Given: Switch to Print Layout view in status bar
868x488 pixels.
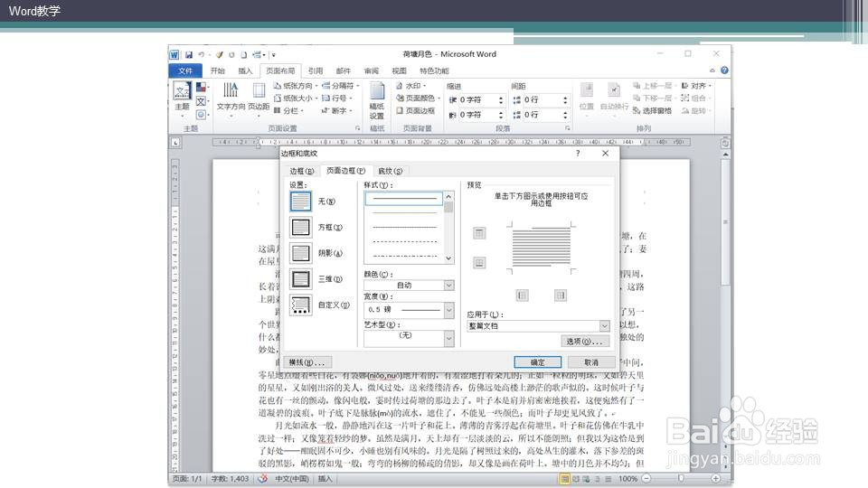Looking at the screenshot, I should (x=564, y=479).
